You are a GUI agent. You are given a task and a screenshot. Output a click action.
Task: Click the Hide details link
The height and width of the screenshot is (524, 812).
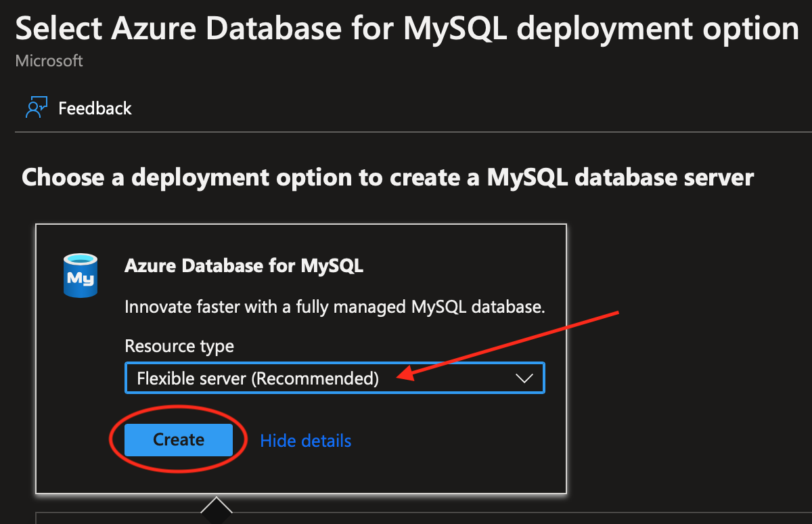click(x=306, y=441)
